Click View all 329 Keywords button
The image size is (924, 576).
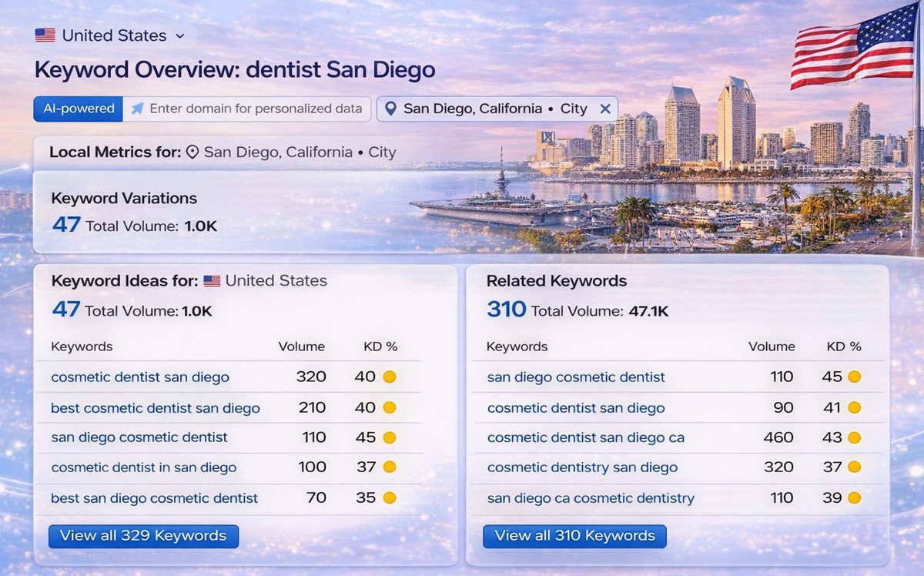pyautogui.click(x=143, y=536)
